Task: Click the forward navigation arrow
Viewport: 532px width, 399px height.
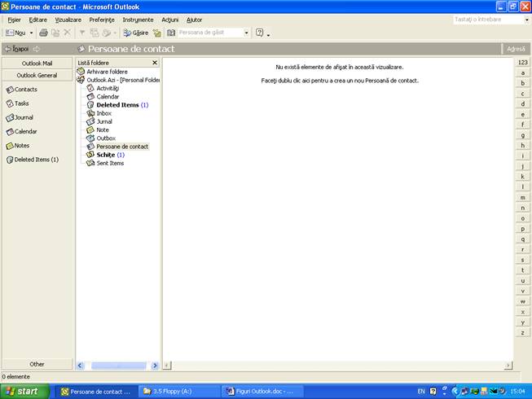Action: coord(37,49)
